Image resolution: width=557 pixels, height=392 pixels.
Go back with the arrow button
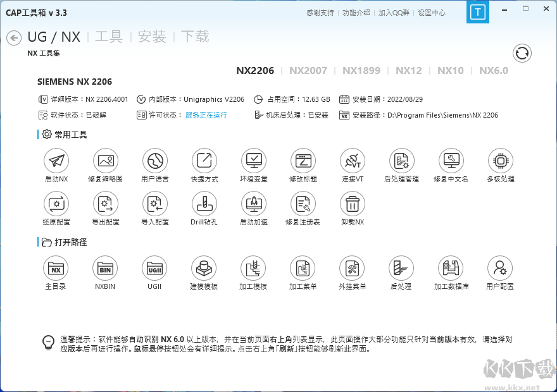click(14, 37)
